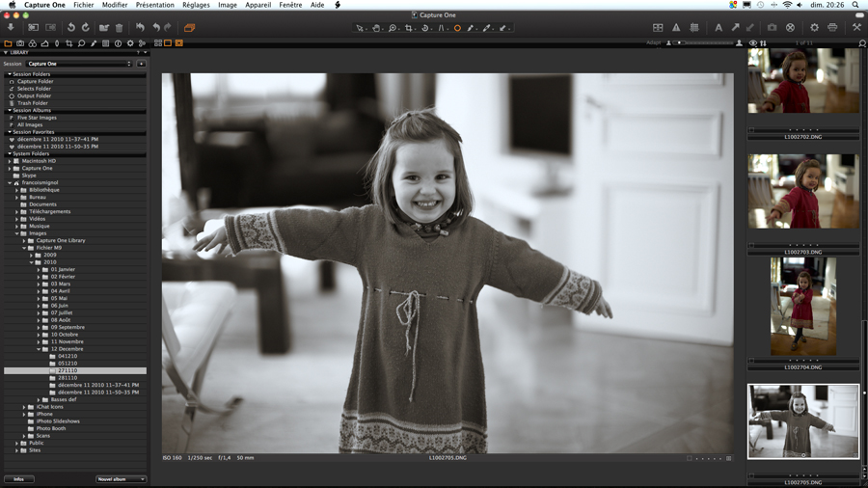The width and height of the screenshot is (868, 488).
Task: Open the Capture camera tool tab
Action: pyautogui.click(x=20, y=43)
